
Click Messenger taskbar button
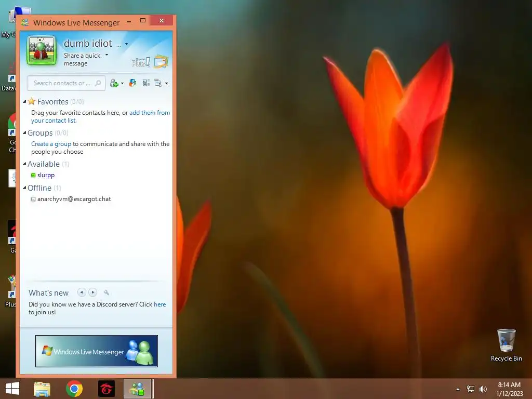point(138,389)
